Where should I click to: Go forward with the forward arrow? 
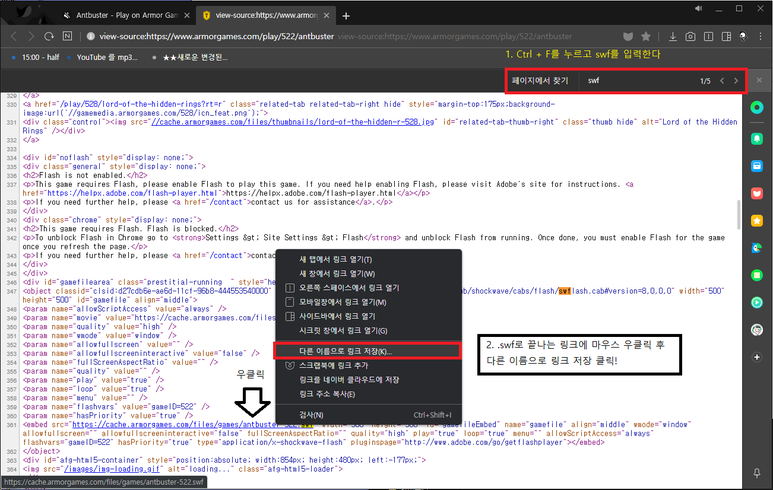pyautogui.click(x=31, y=36)
